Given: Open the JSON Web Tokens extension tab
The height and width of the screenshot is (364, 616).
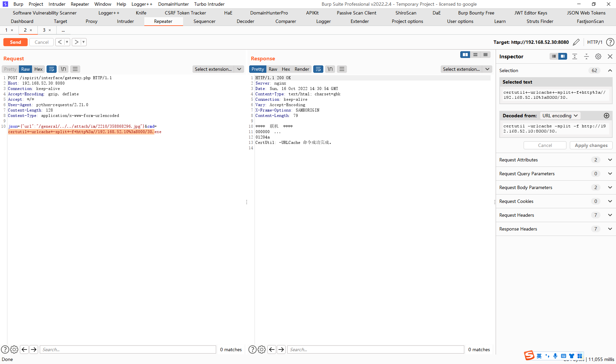Looking at the screenshot, I should (x=586, y=13).
